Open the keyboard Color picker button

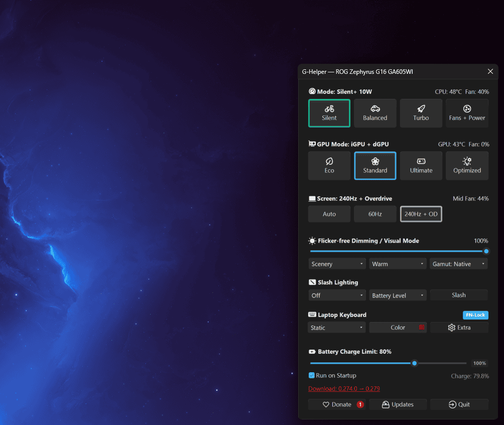pos(398,328)
